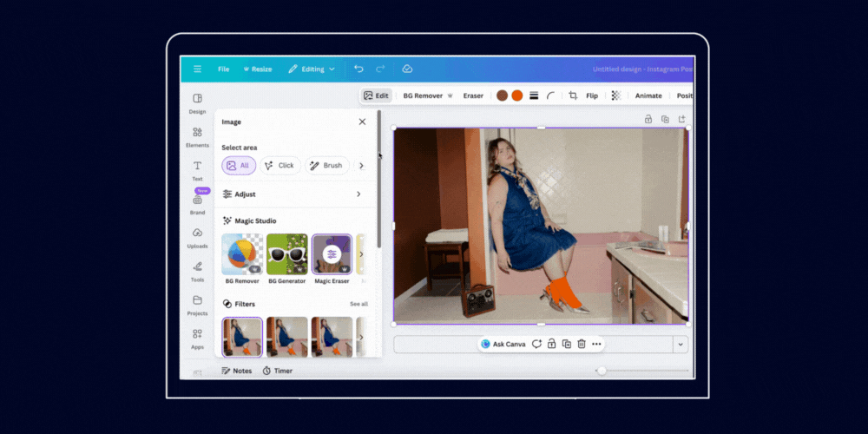This screenshot has height=434, width=868.
Task: Select the photo on the canvas
Action: point(541,226)
